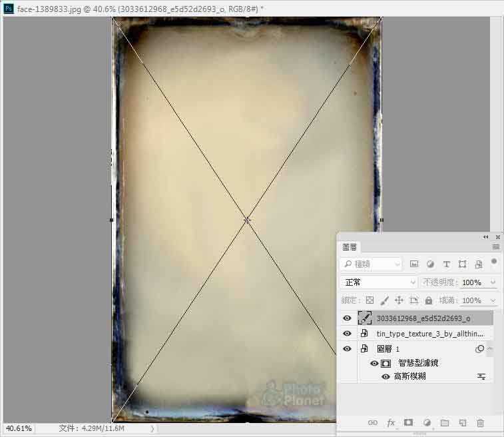The image size is (504, 437).
Task: Click link layers icon
Action: [x=373, y=422]
